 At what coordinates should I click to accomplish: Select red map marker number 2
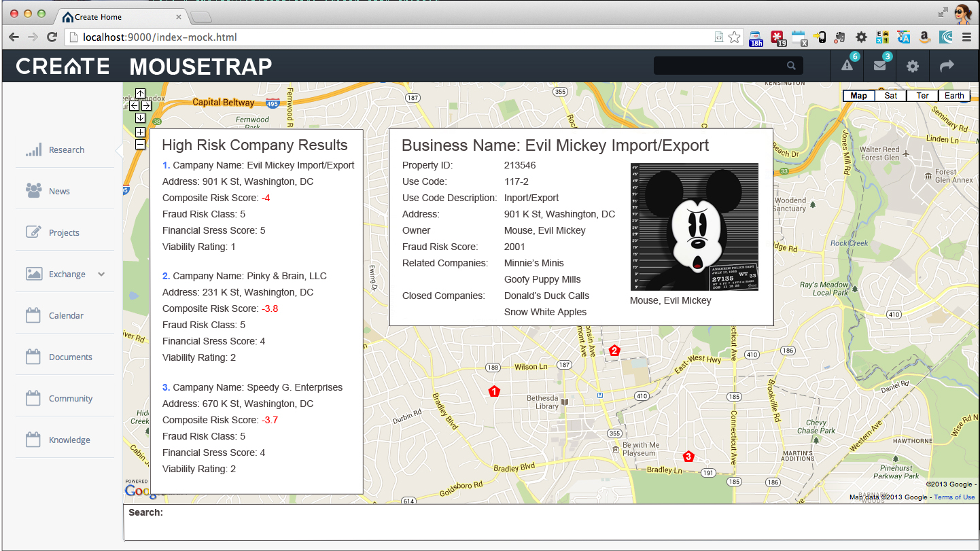(614, 351)
